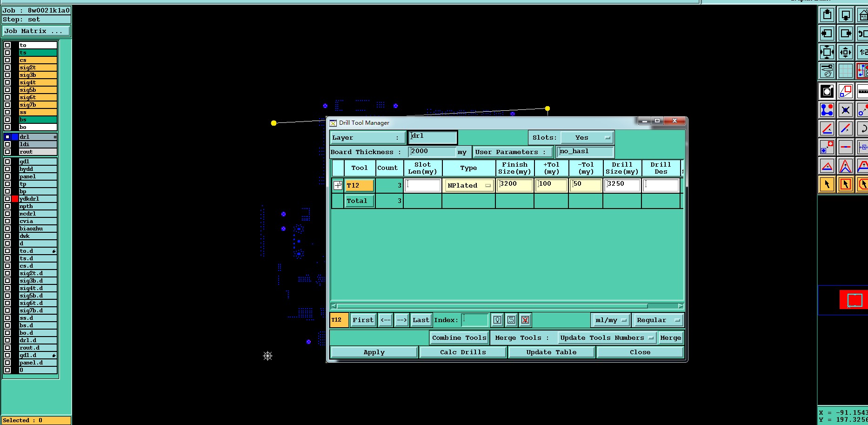Toggle the grid display icon
The width and height of the screenshot is (868, 425).
[846, 71]
